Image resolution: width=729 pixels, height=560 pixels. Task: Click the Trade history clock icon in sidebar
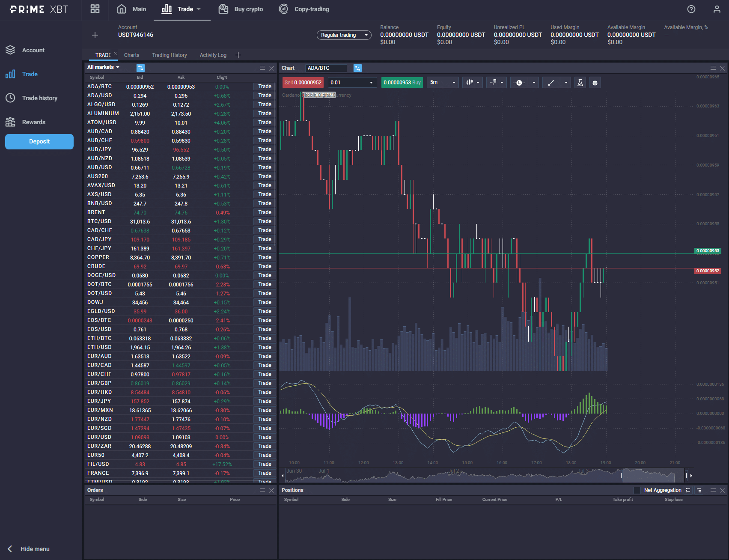point(10,98)
